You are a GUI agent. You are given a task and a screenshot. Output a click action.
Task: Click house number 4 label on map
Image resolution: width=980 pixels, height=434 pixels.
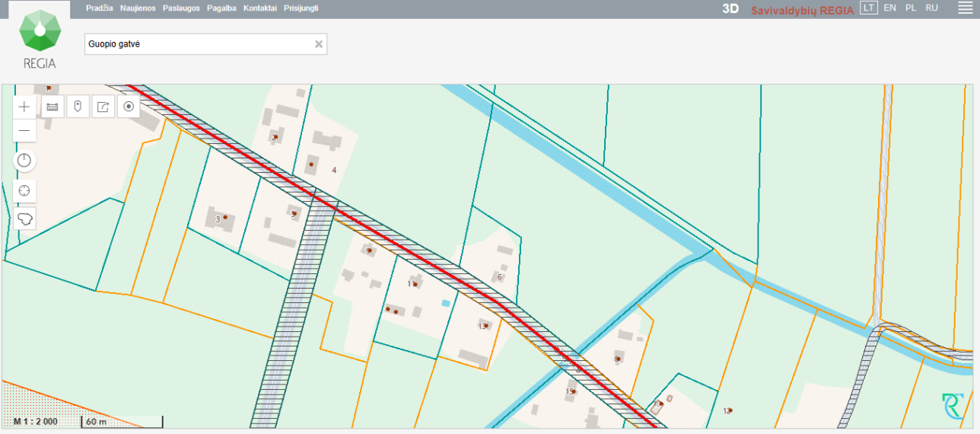pyautogui.click(x=334, y=170)
